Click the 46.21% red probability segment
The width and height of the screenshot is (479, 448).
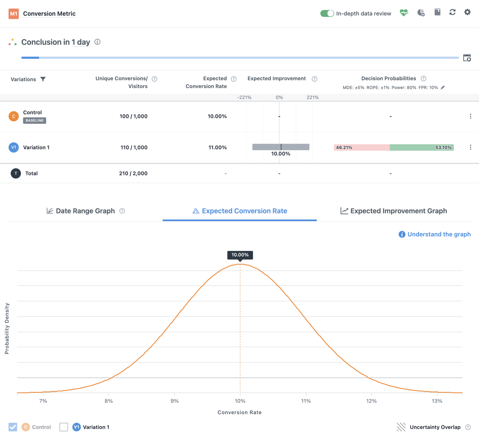[x=361, y=147]
